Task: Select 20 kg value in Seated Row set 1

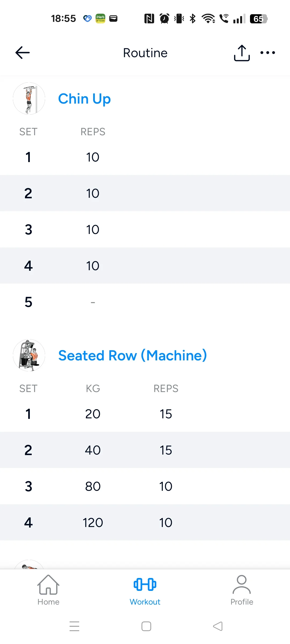Action: click(93, 414)
